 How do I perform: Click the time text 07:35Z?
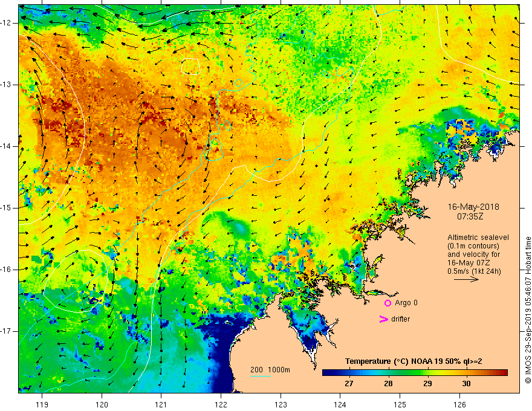click(x=470, y=216)
